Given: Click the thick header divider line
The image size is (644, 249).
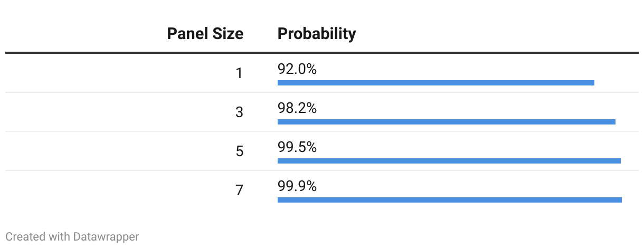Looking at the screenshot, I should pos(322,53).
